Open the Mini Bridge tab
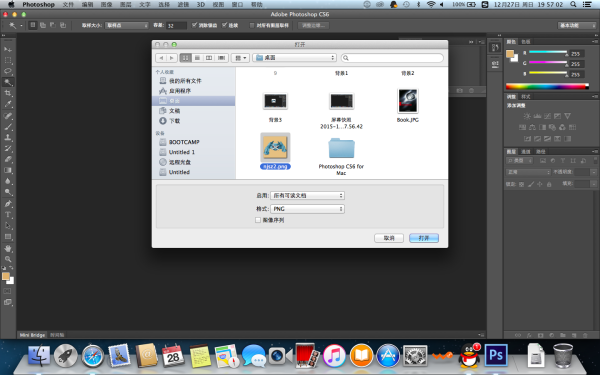The width and height of the screenshot is (600, 375). [x=33, y=335]
